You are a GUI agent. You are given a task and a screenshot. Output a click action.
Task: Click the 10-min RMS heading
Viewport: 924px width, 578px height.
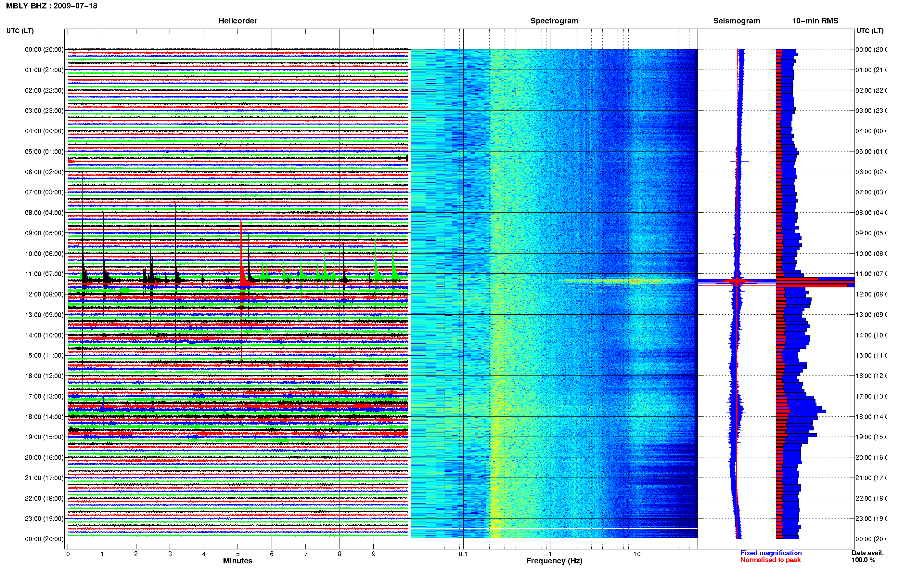point(815,21)
